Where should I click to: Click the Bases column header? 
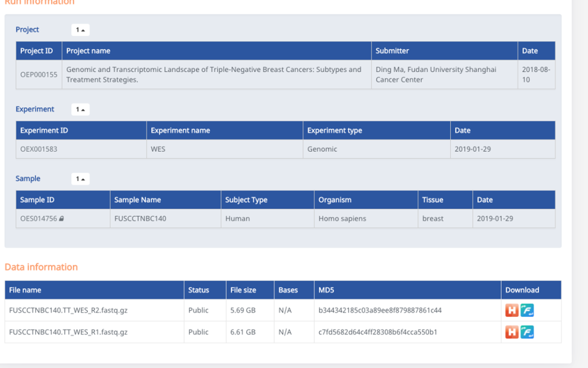coord(294,290)
